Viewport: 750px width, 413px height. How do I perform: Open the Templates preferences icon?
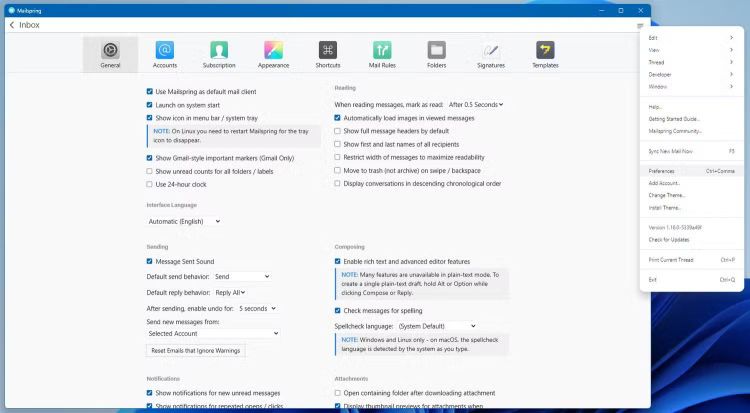(545, 54)
